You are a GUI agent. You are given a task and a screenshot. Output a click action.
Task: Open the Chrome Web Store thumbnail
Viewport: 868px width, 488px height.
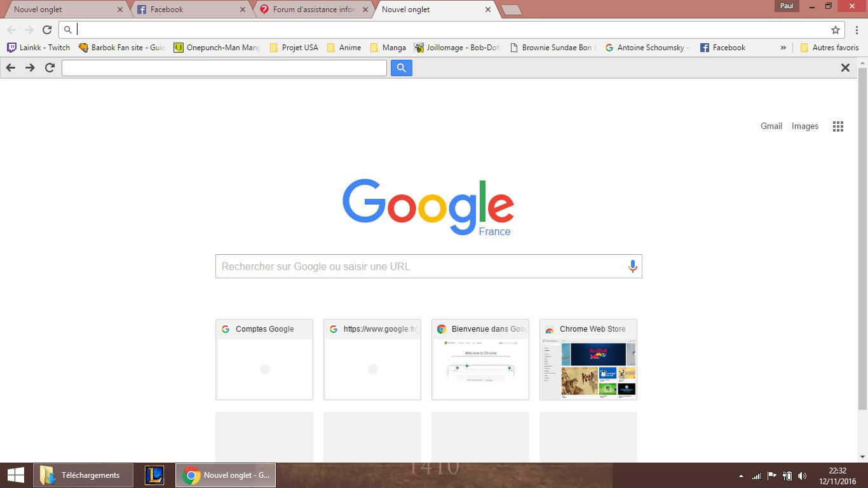point(588,360)
